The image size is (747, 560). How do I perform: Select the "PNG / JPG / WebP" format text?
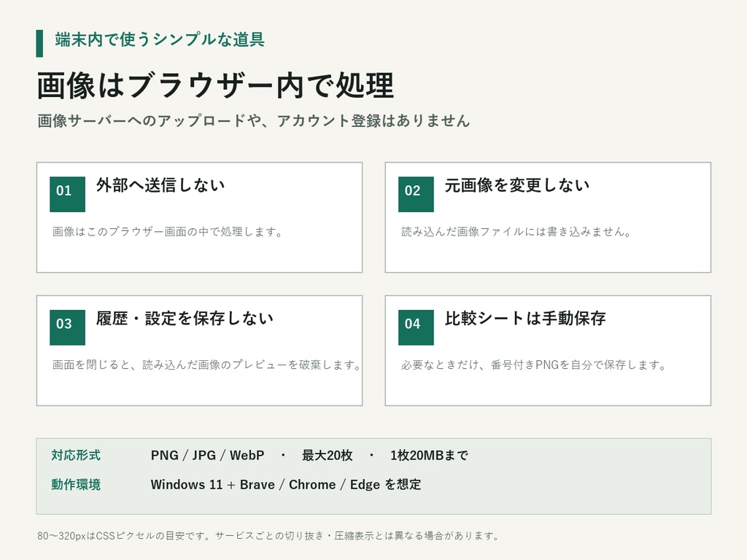(x=207, y=455)
